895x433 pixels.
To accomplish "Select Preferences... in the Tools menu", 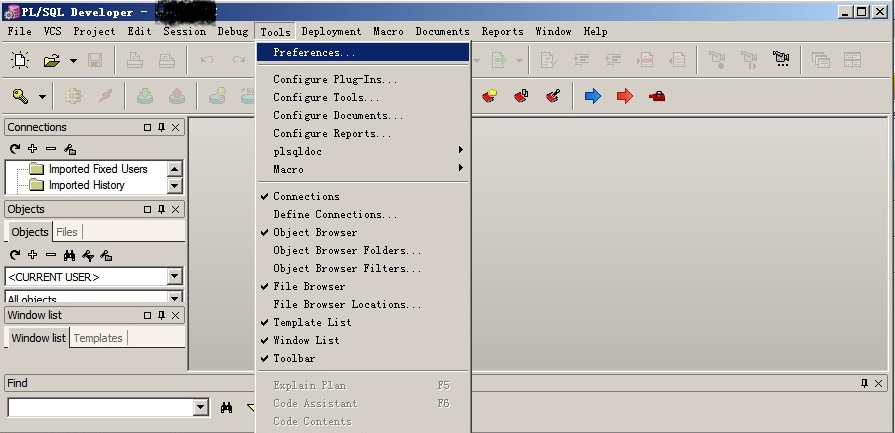I will click(x=362, y=52).
